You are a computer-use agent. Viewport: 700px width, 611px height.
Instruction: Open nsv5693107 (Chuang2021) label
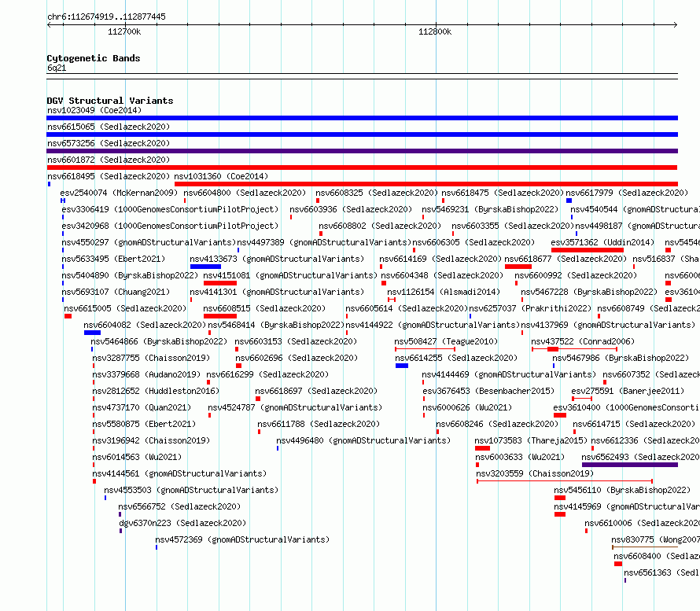tap(116, 292)
